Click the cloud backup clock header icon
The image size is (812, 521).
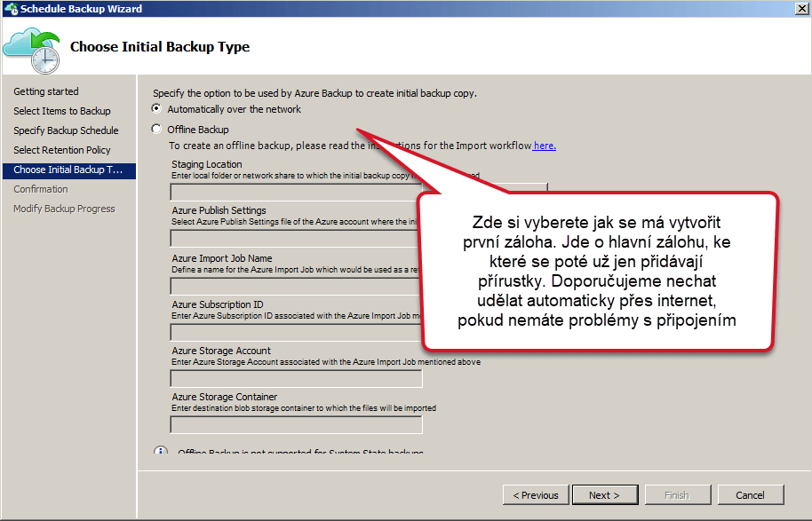pyautogui.click(x=32, y=51)
